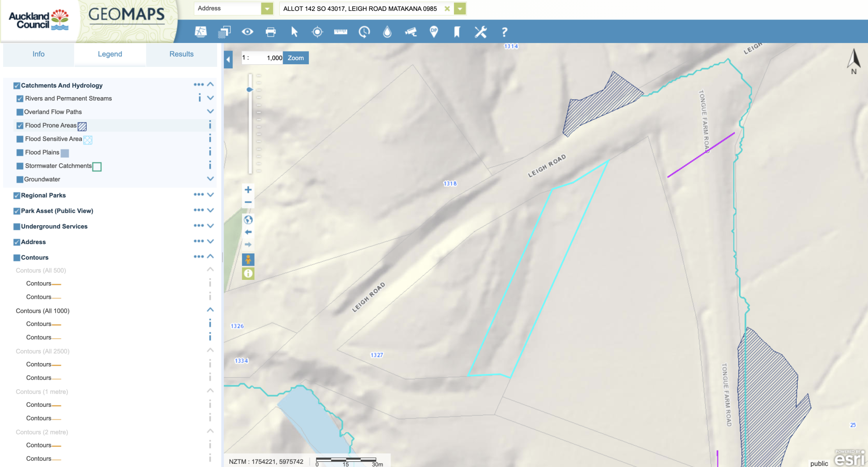Click the Print tool icon

pyautogui.click(x=270, y=32)
